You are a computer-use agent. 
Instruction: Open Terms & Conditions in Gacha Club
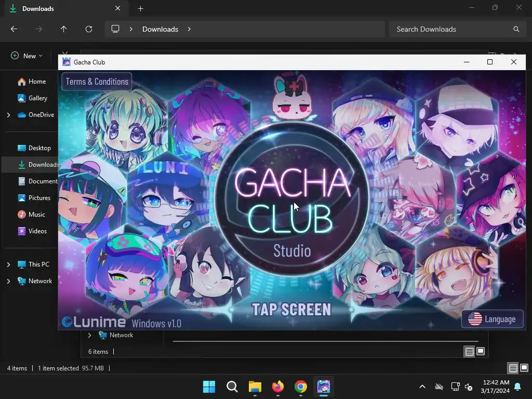(97, 82)
